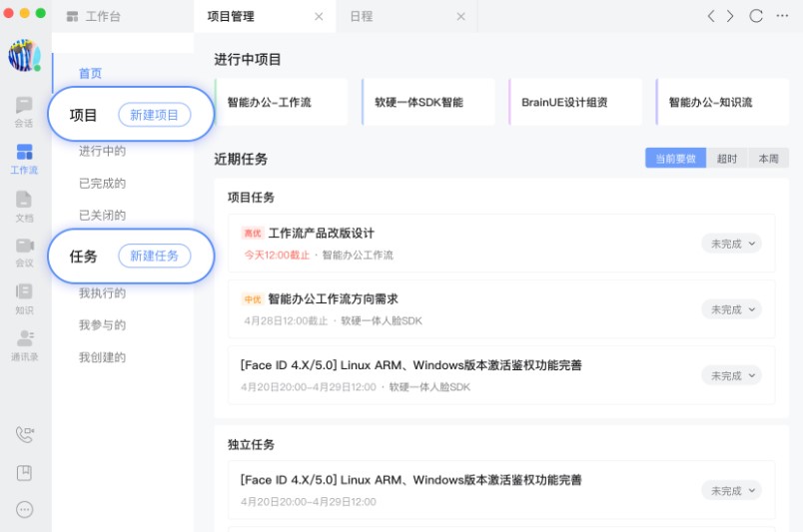Expand 未完成 status of the 独立任务 item
Image resolution: width=803 pixels, height=532 pixels.
pyautogui.click(x=731, y=490)
